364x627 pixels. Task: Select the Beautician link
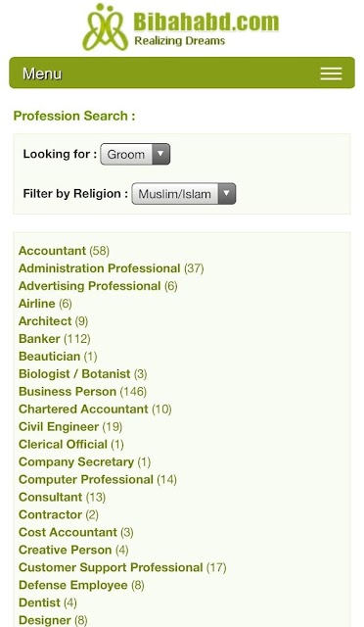pyautogui.click(x=50, y=357)
